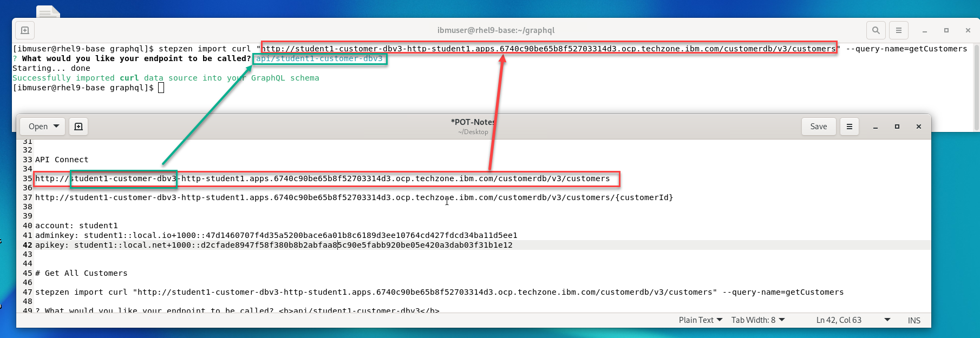The height and width of the screenshot is (338, 980).
Task: Minimize the POT-Notes editor window
Action: (875, 127)
